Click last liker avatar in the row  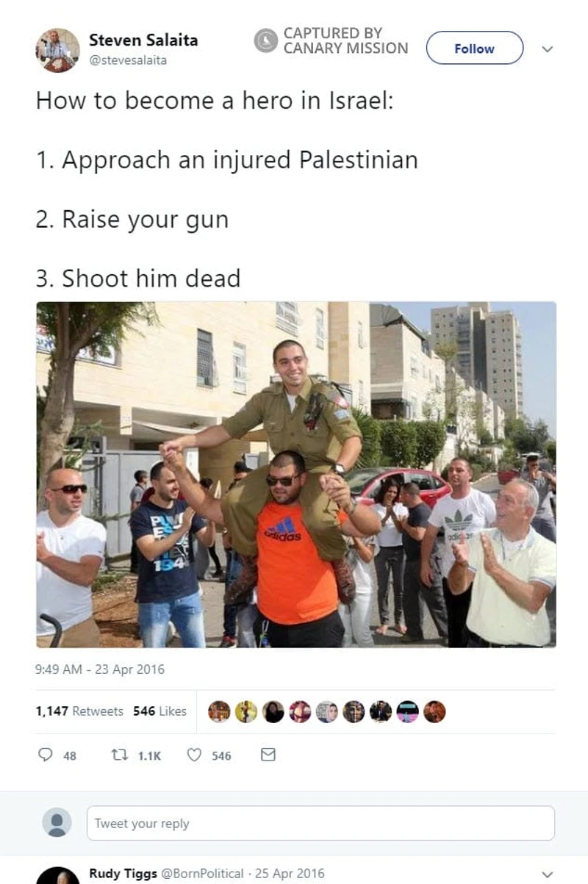[434, 711]
